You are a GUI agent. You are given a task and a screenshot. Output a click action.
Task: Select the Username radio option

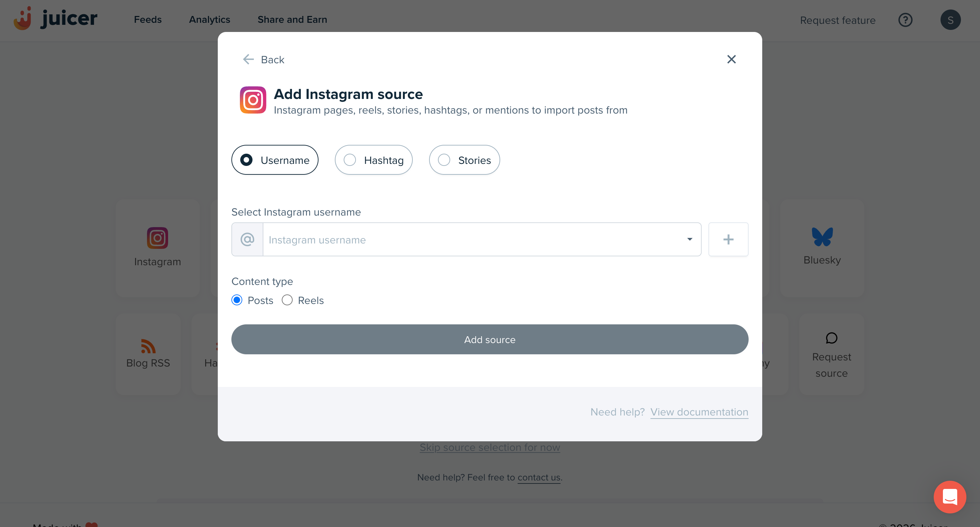point(246,160)
